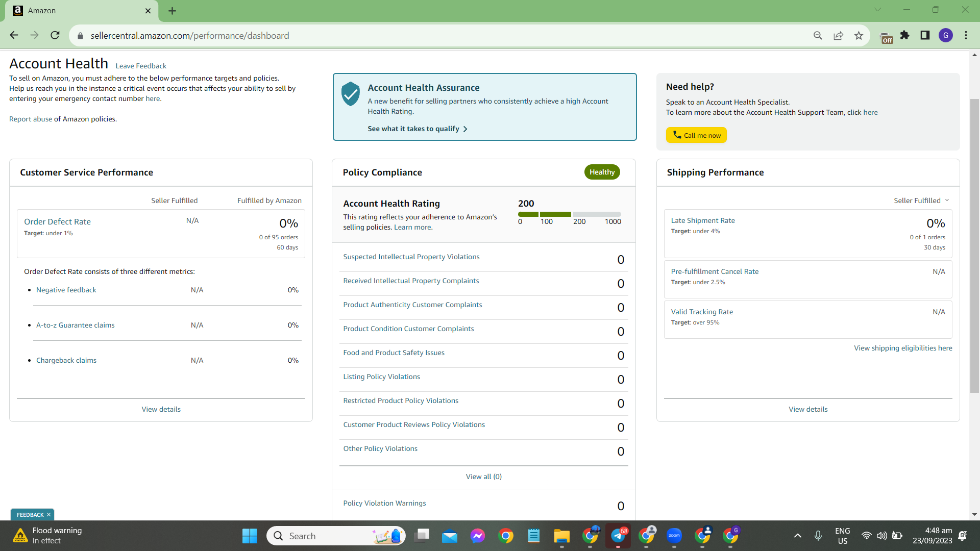
Task: Open Policy Violation Warnings
Action: click(x=384, y=503)
